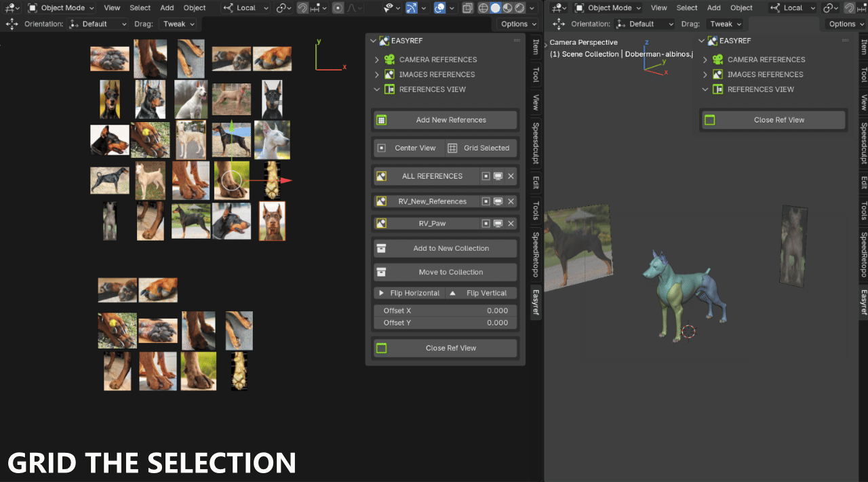Toggle the visibility monitor for ALL REFERENCES

(498, 176)
